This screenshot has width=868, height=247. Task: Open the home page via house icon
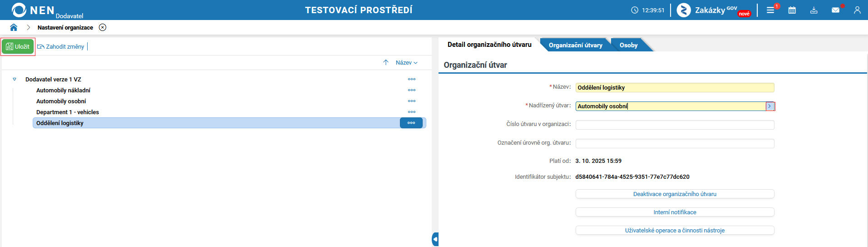14,27
